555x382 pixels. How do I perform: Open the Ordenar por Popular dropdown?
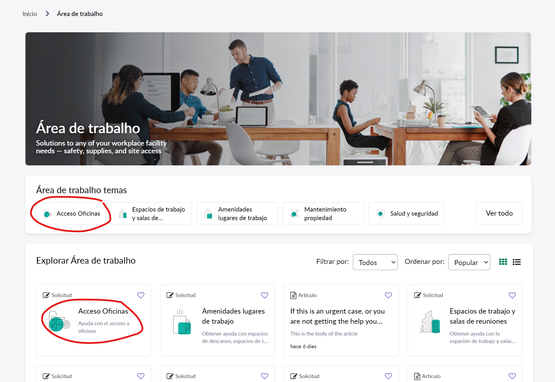[469, 262]
